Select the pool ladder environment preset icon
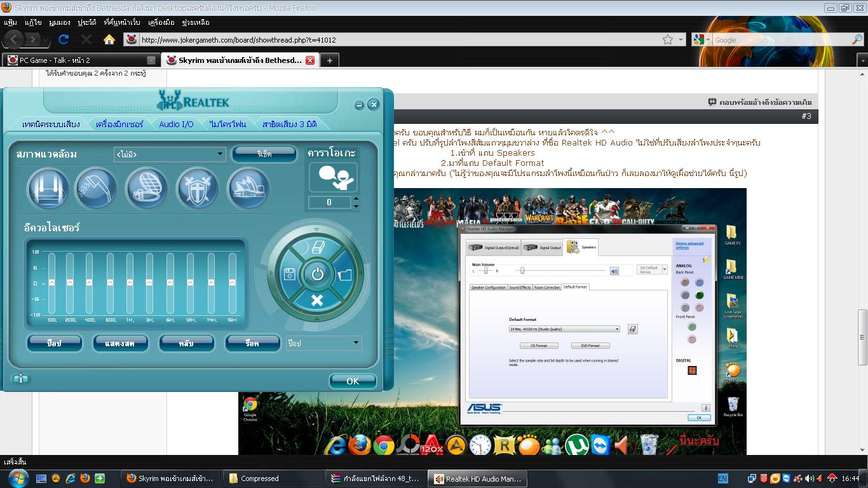Screen dimensions: 868x488 [x=48, y=189]
